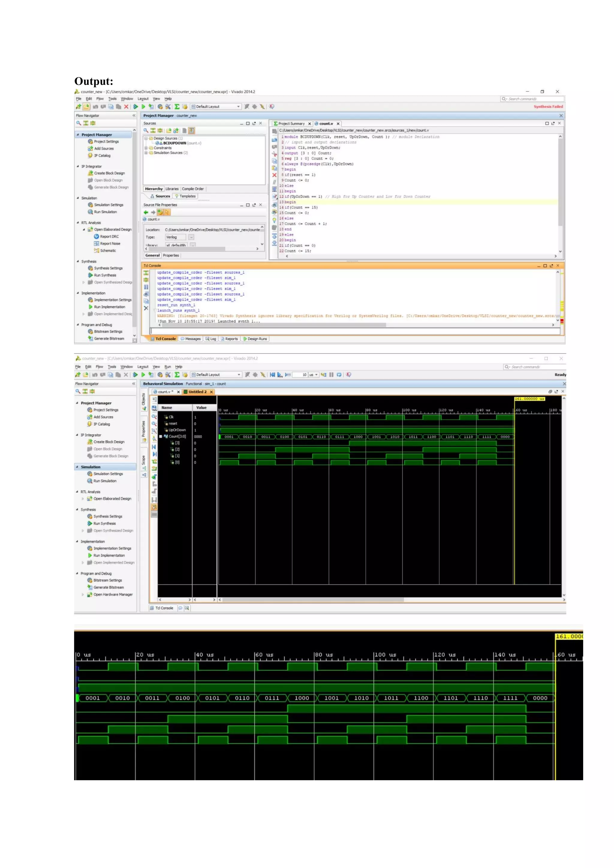Click Zoom In icon in waveform sidebar
Image resolution: width=614 pixels, height=868 pixels.
154,416
